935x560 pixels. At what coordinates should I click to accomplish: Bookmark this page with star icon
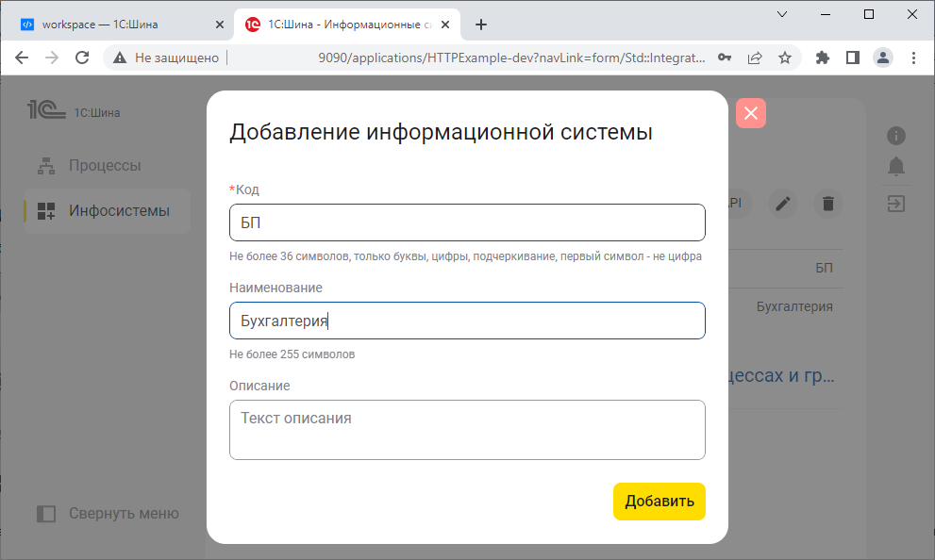point(785,58)
